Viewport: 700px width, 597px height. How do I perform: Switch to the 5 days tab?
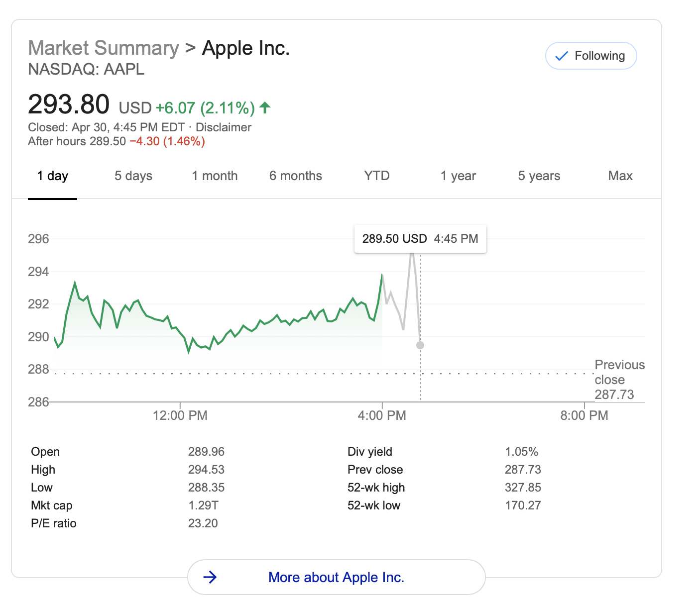tap(133, 176)
